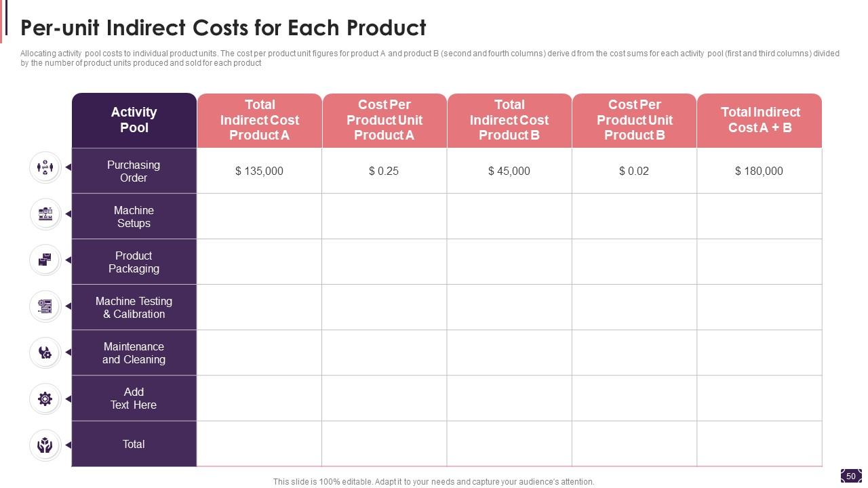Click the slide number 50 badge
Viewport: 868px width, 488px height.
point(851,476)
